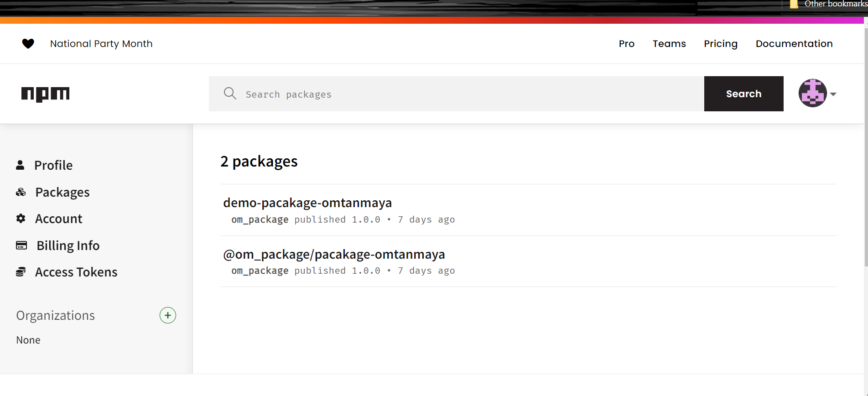Open demo-pacakage-omtanmaya package
This screenshot has height=396, width=868.
307,203
